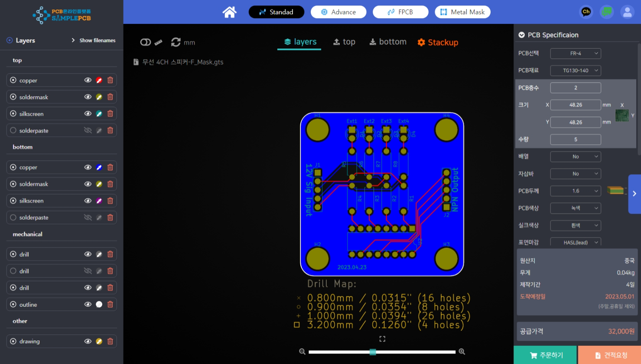Open the Stackup tab
This screenshot has height=364, width=641.
click(x=438, y=42)
